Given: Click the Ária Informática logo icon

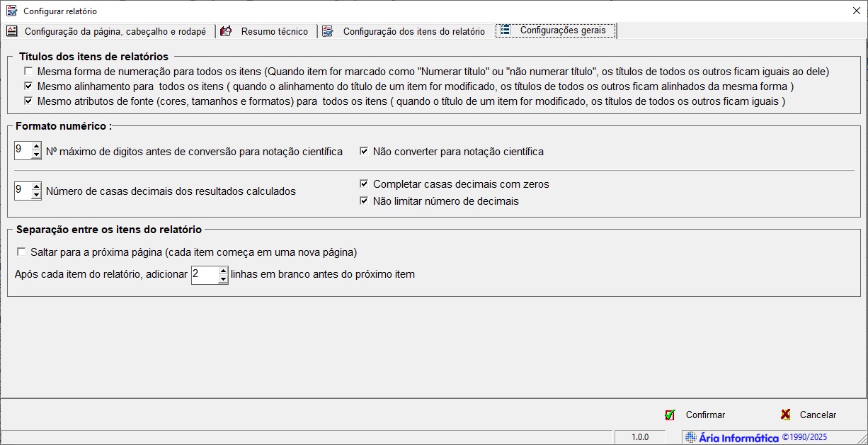Looking at the screenshot, I should point(690,437).
